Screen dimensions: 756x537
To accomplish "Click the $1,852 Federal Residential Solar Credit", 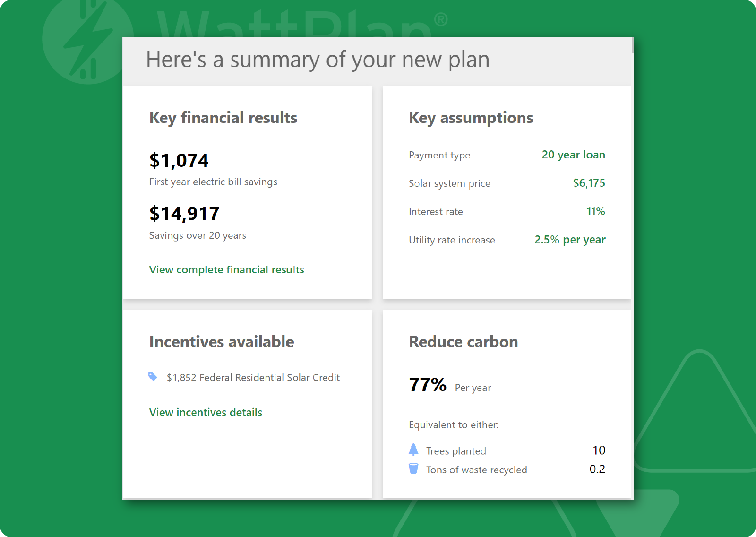I will coord(253,377).
